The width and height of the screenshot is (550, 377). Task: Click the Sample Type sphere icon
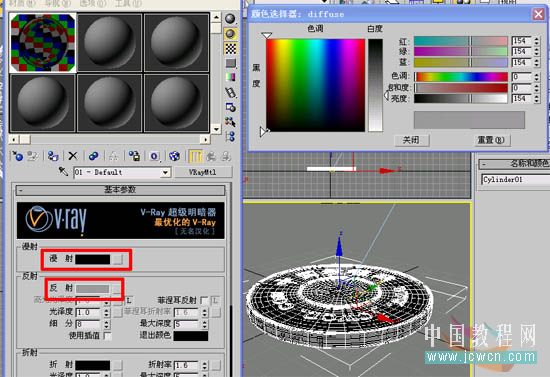click(230, 19)
